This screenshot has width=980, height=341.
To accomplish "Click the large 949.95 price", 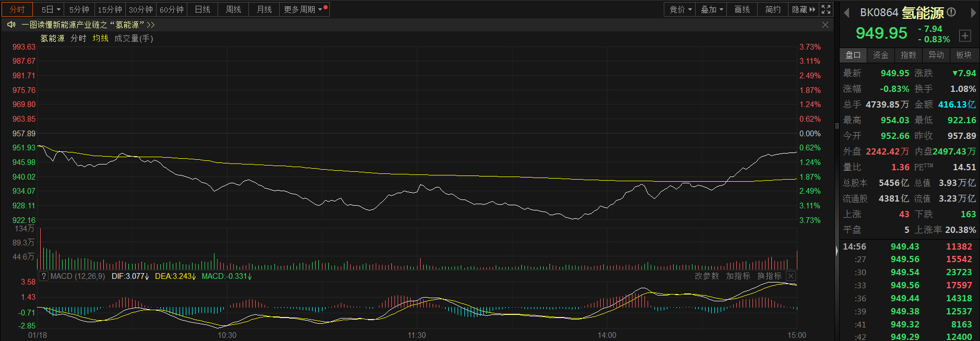I will pyautogui.click(x=881, y=33).
